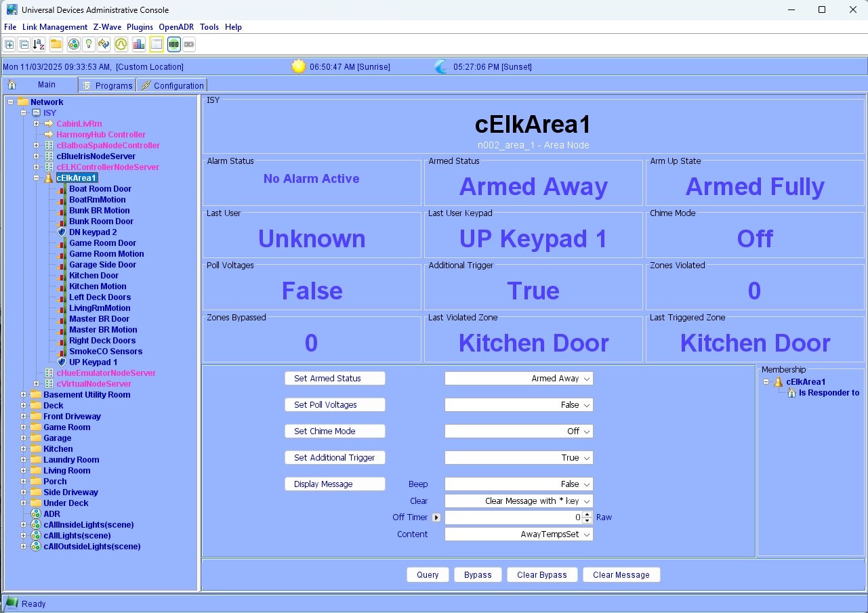Open the Link Management menu
868x613 pixels.
coord(54,27)
